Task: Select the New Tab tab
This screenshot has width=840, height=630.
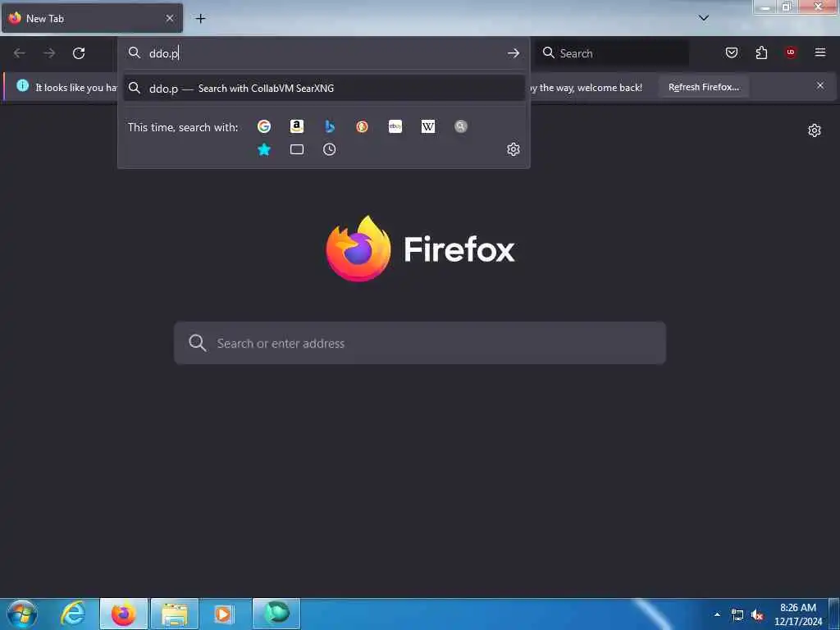Action: coord(92,18)
